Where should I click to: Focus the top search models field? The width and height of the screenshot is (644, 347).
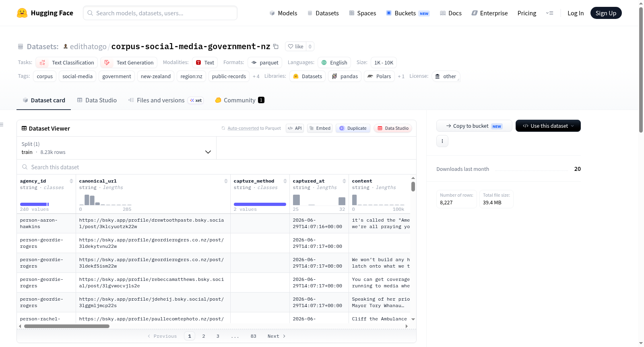pos(160,13)
